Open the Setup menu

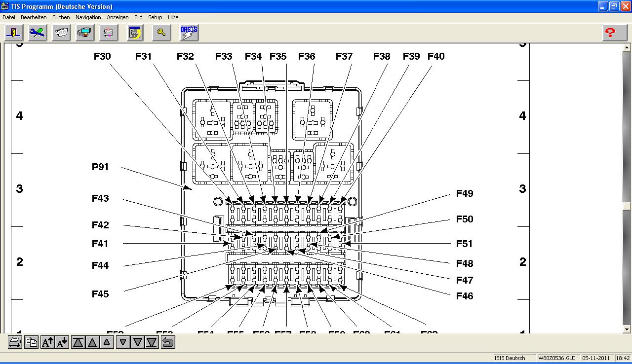pyautogui.click(x=155, y=17)
